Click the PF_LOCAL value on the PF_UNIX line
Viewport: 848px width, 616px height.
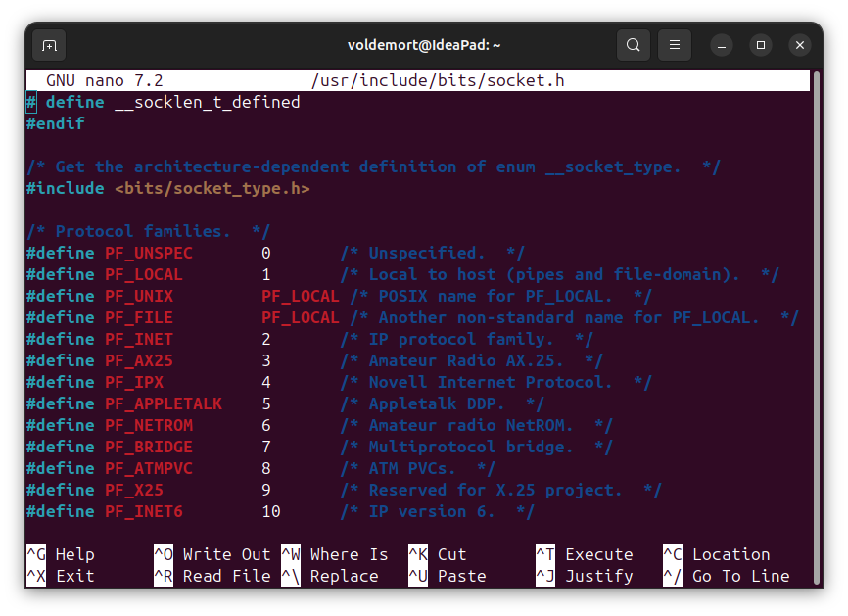click(x=301, y=297)
